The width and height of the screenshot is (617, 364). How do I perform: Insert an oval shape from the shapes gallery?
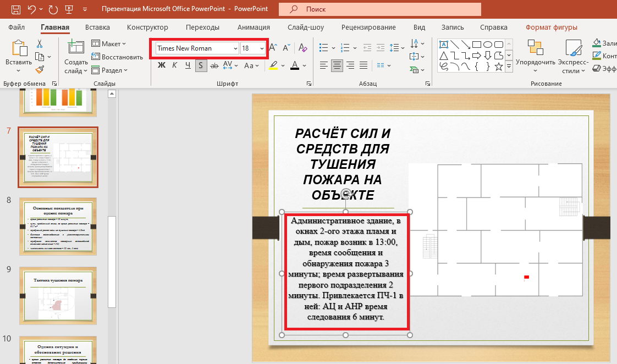pos(488,44)
